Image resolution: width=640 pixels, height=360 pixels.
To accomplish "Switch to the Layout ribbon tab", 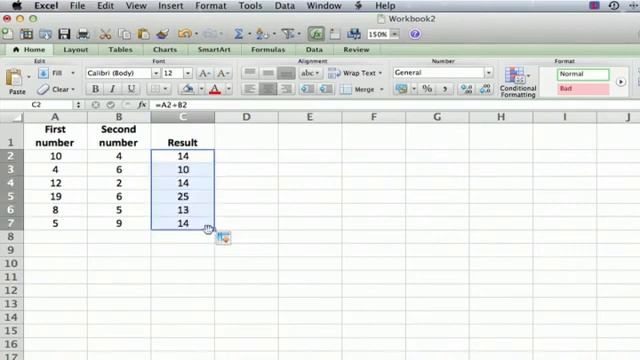I will tap(76, 49).
